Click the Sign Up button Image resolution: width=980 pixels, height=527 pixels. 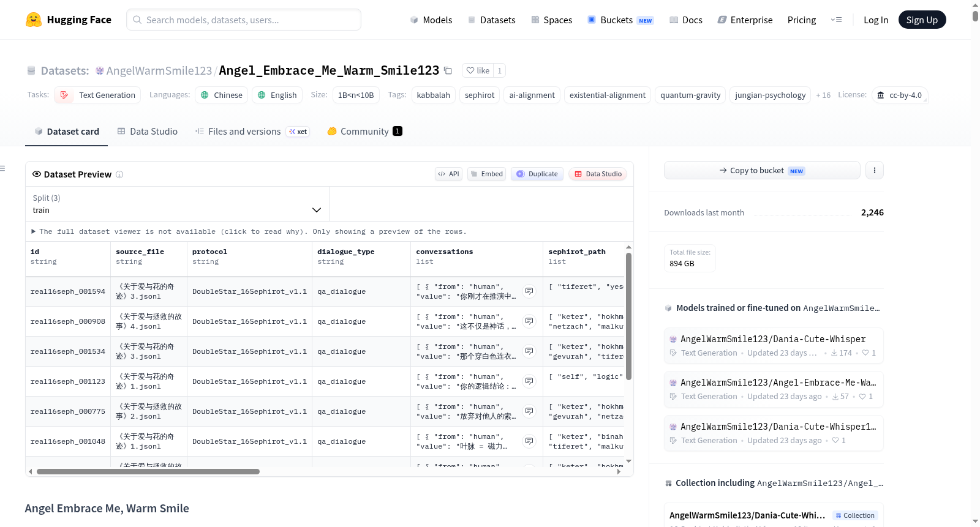point(922,20)
